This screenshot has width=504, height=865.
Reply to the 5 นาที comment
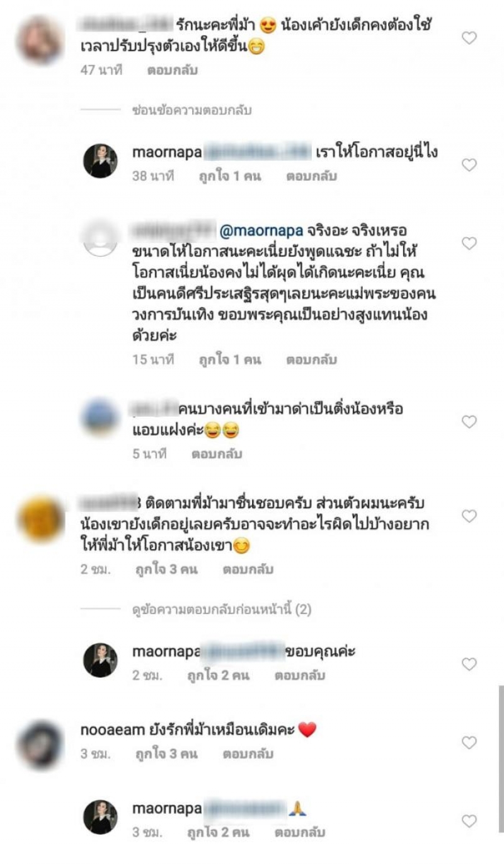point(217,453)
